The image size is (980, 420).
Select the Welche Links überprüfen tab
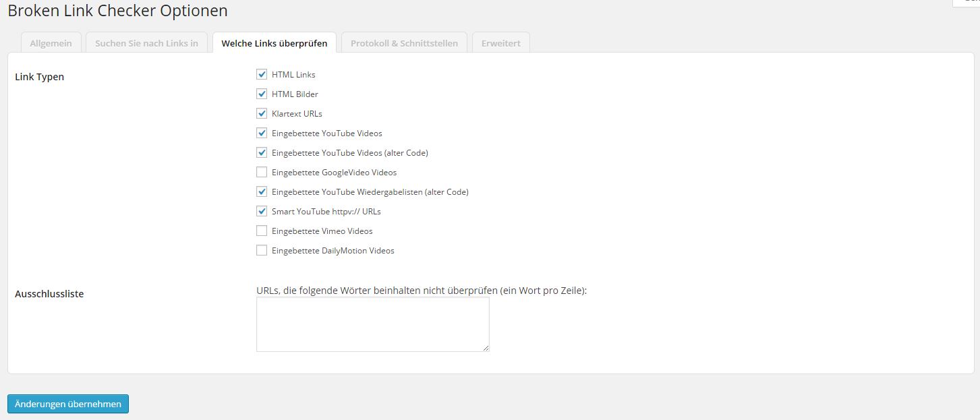pyautogui.click(x=275, y=42)
